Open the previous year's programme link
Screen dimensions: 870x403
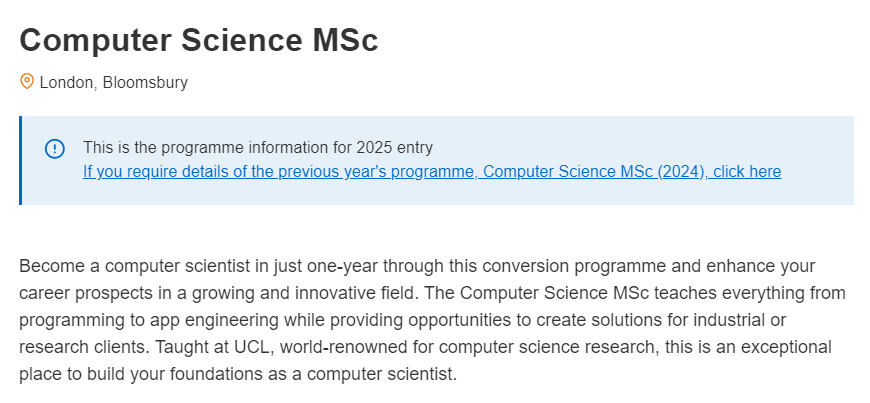point(432,172)
